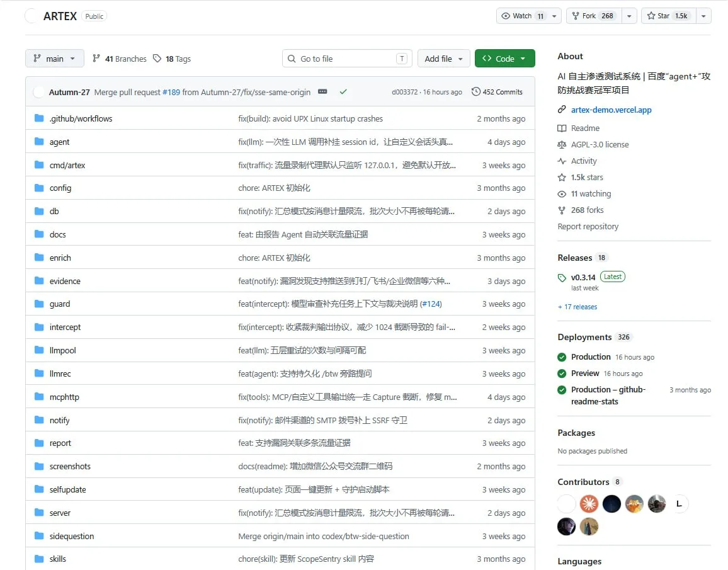
Task: Click the Readme book icon
Action: [x=562, y=128]
